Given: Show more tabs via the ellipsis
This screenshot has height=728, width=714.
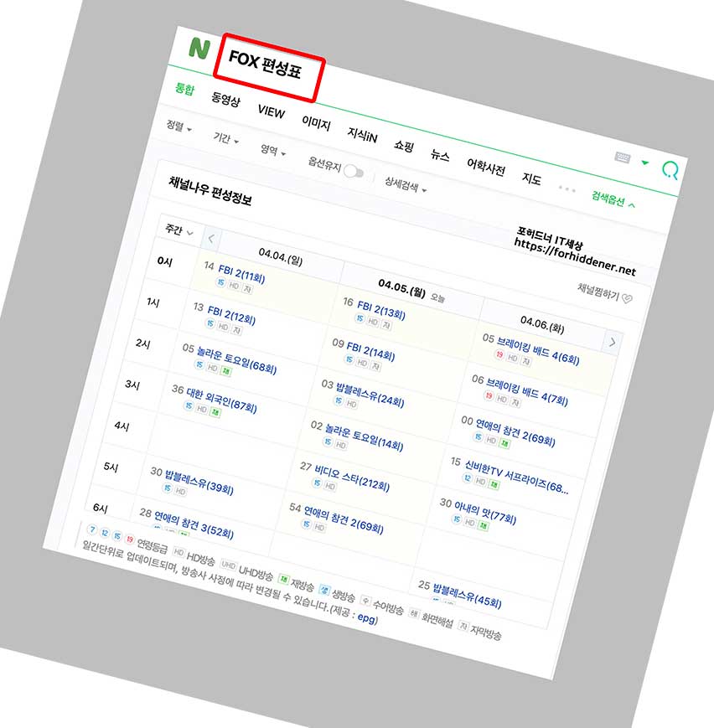Looking at the screenshot, I should point(567,189).
